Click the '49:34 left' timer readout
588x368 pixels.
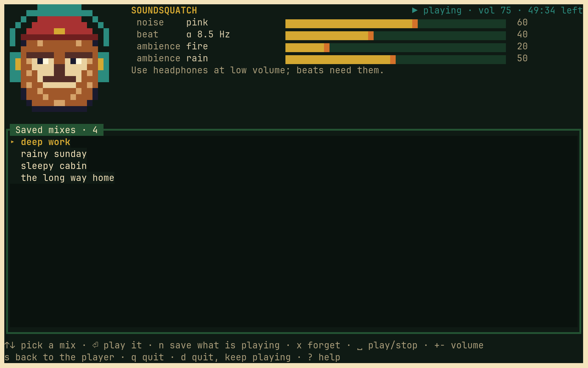point(555,10)
